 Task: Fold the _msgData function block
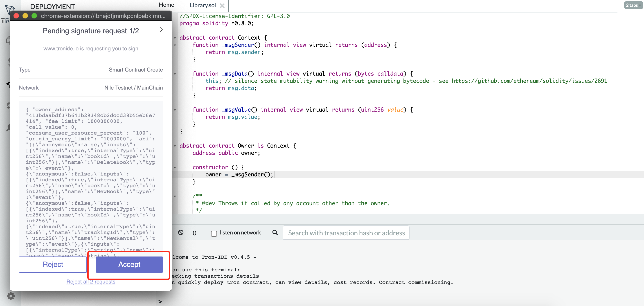[175, 74]
